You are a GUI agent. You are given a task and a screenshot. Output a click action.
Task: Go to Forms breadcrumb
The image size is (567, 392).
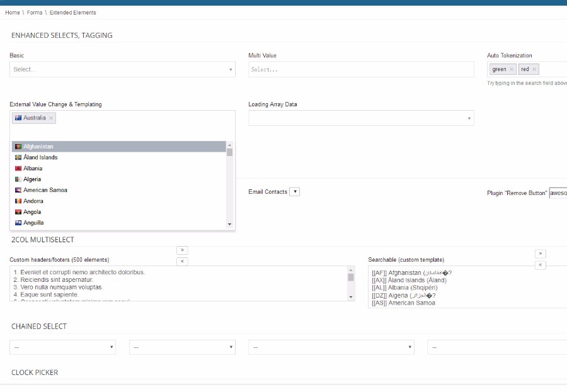pyautogui.click(x=35, y=13)
